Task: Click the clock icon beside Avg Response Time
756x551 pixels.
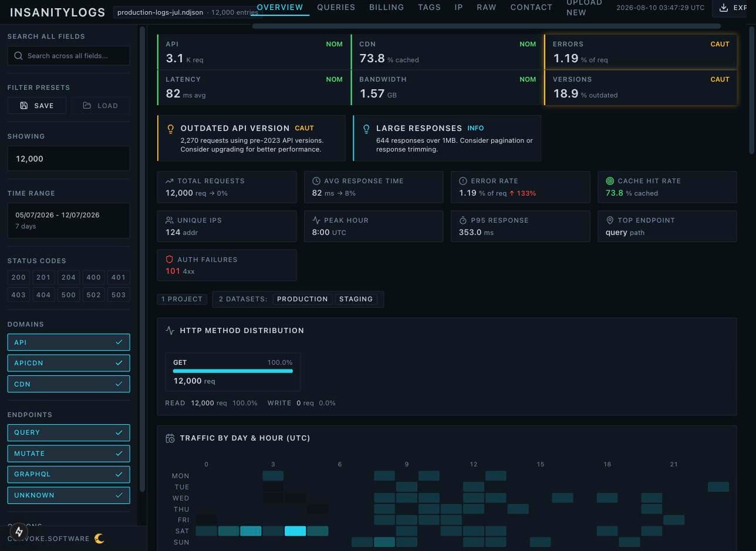Action: pyautogui.click(x=316, y=181)
